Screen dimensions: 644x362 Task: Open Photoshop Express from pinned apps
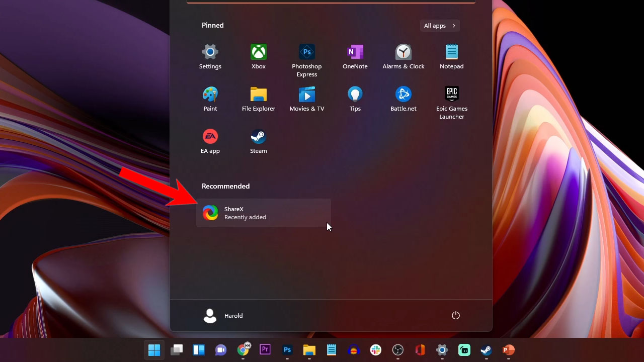click(x=307, y=61)
